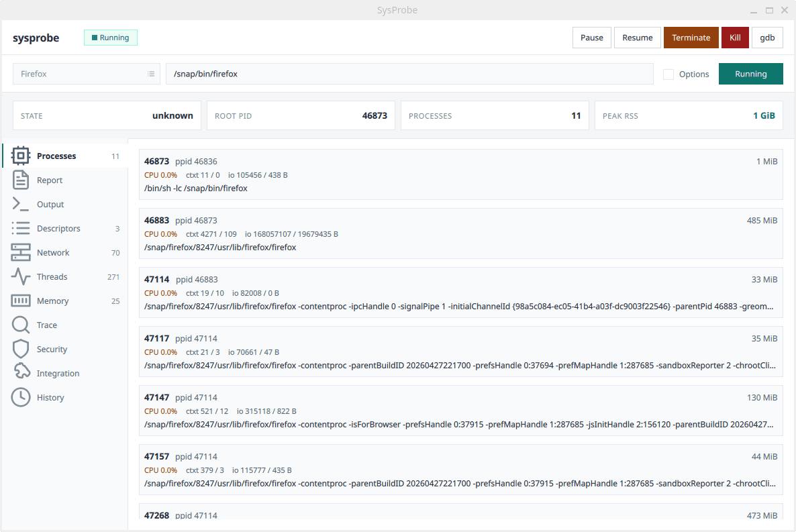The height and width of the screenshot is (532, 796).
Task: Click command /bin/sh -lc /snap/bin/firefox
Action: 196,189
